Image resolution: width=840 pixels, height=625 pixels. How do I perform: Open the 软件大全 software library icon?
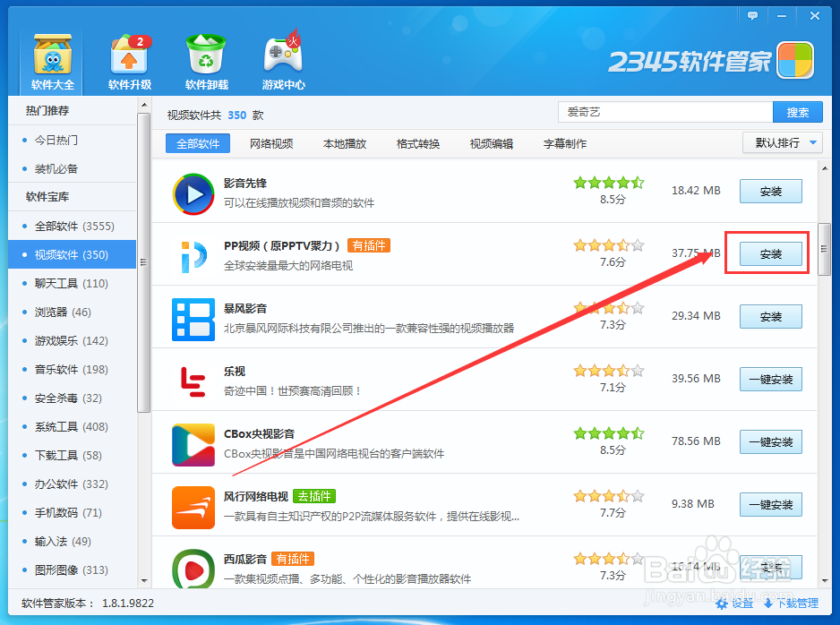coord(53,62)
